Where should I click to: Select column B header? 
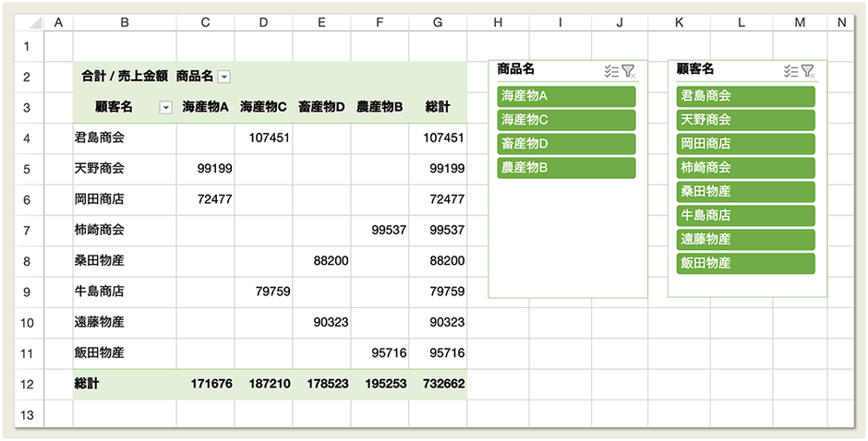coord(124,22)
